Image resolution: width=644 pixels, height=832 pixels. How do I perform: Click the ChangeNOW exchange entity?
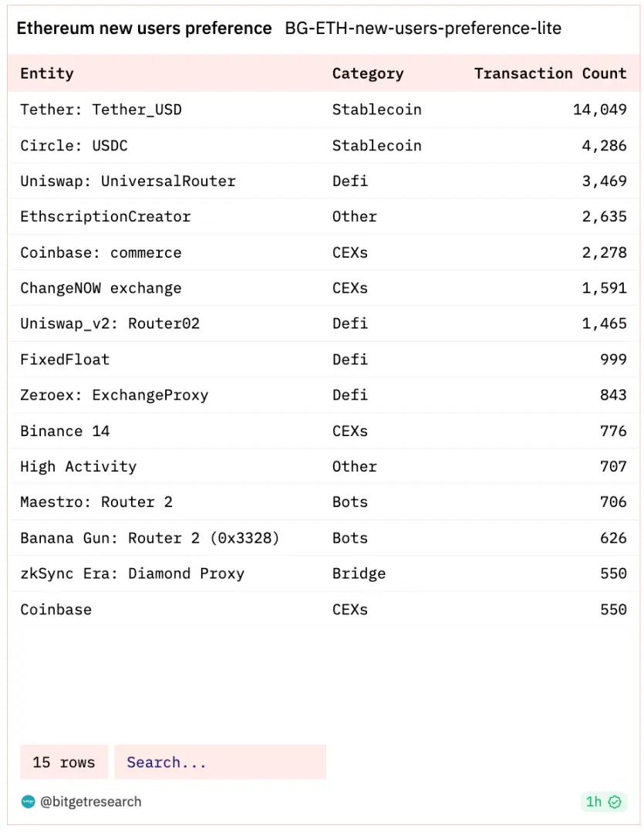pos(101,288)
